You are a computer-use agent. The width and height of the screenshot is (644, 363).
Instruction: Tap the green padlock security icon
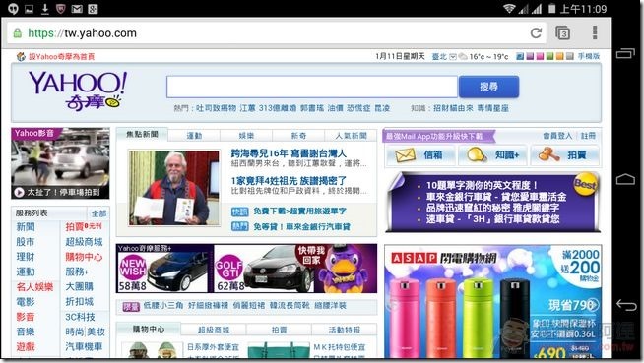click(17, 32)
